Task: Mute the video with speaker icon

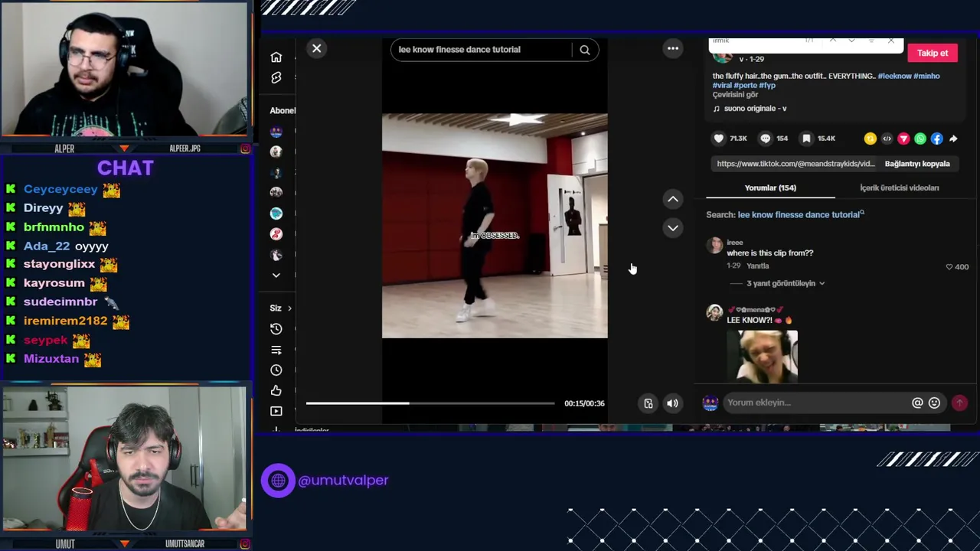Action: tap(672, 403)
